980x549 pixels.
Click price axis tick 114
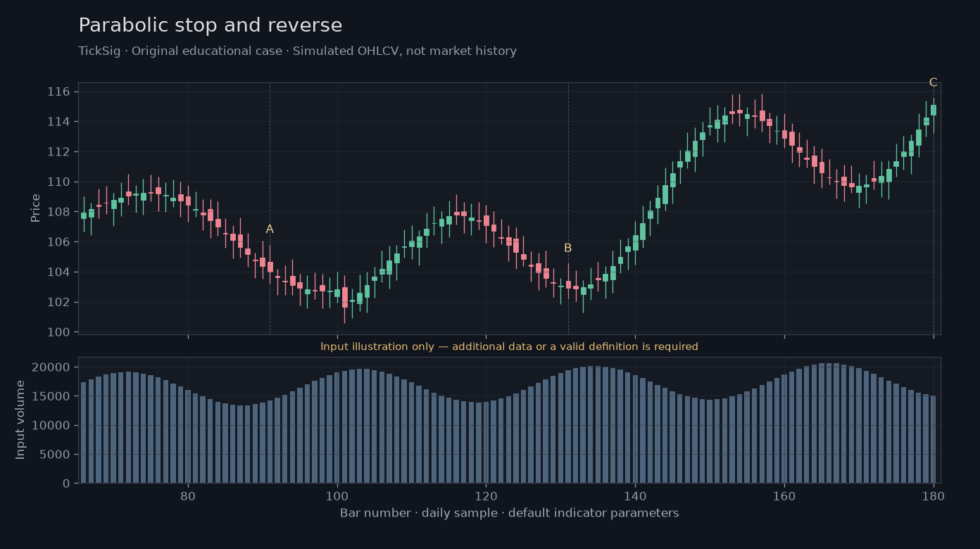pos(58,122)
